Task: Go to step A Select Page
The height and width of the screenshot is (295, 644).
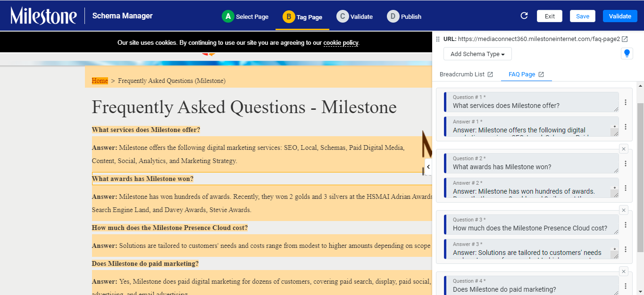Action: (x=245, y=16)
